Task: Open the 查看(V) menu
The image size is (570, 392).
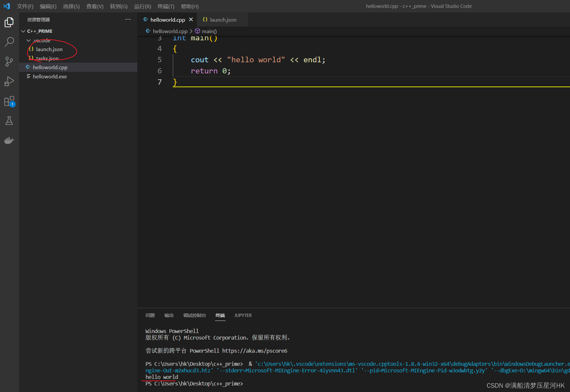Action: tap(95, 6)
